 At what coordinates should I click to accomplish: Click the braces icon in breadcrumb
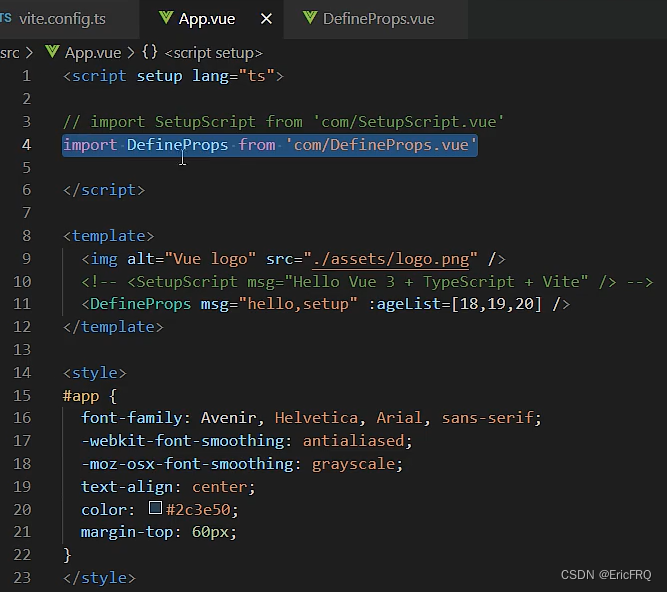(x=149, y=52)
